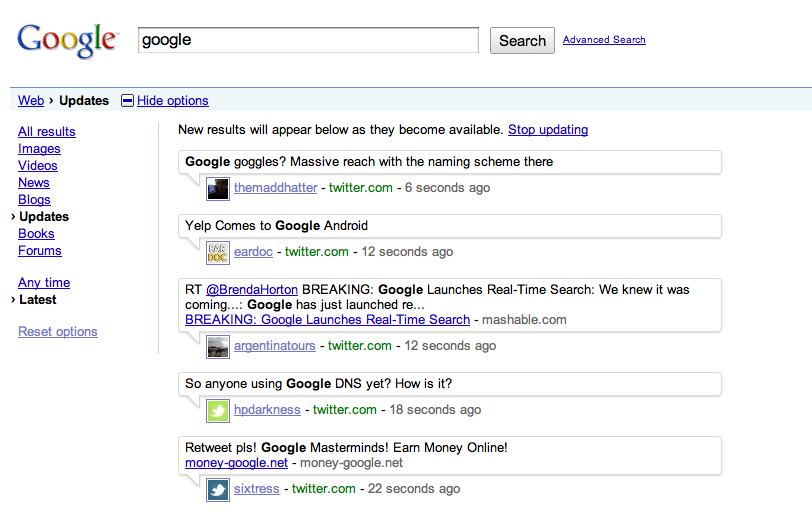Click the Google logo
This screenshot has height=512, width=812.
pos(67,40)
